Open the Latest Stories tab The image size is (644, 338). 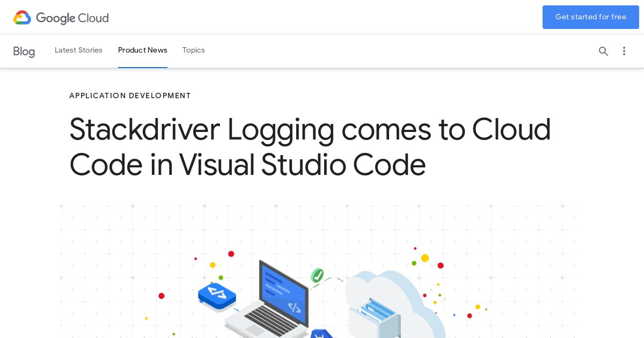78,50
